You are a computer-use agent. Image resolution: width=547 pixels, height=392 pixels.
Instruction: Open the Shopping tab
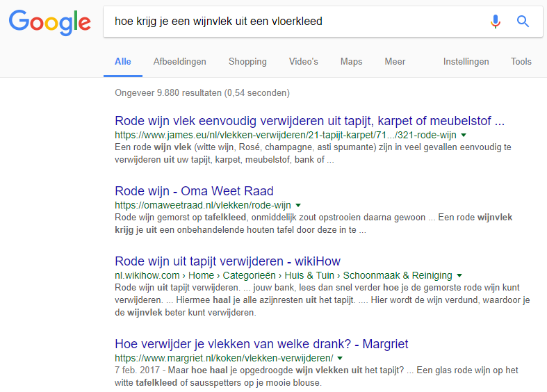(x=247, y=62)
